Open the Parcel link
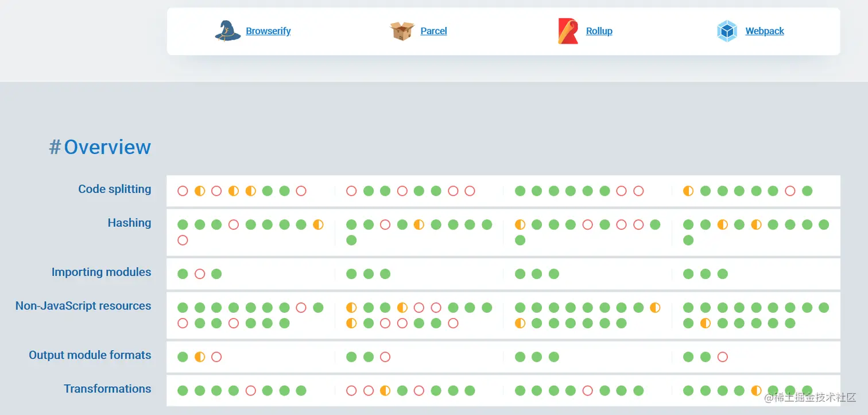Image resolution: width=868 pixels, height=415 pixels. [433, 31]
